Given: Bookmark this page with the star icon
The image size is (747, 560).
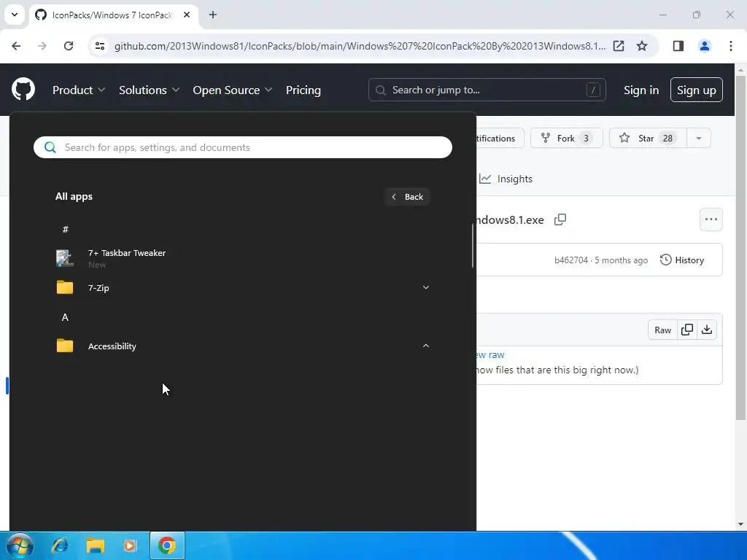Looking at the screenshot, I should (x=642, y=46).
